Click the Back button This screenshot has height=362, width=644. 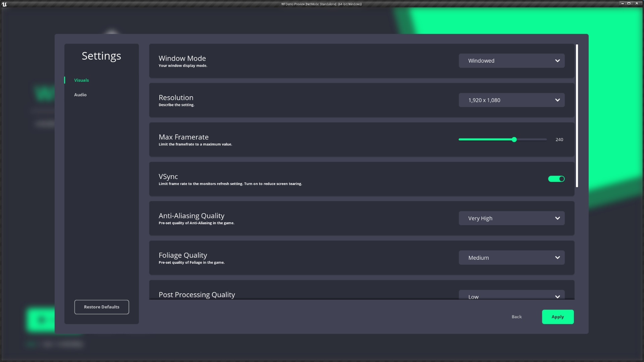coord(517,316)
